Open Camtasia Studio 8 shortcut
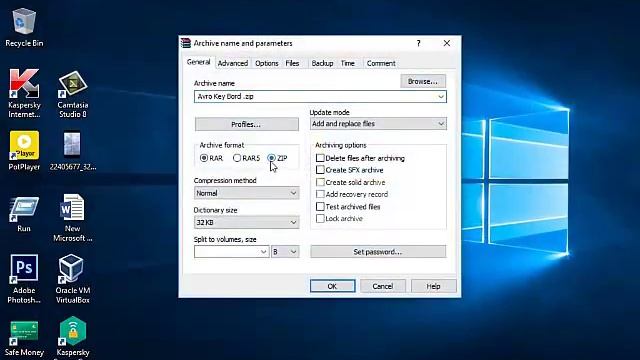640x360 pixels. [73, 94]
